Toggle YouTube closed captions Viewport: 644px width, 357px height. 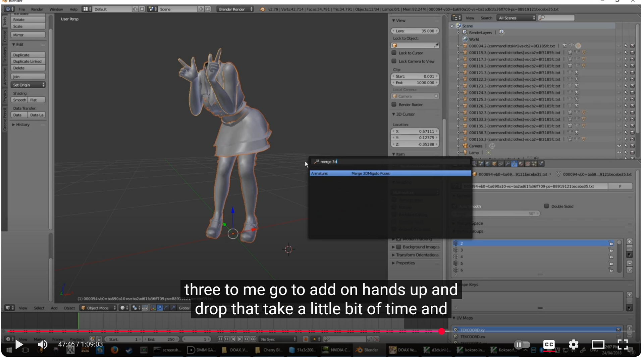tap(549, 344)
